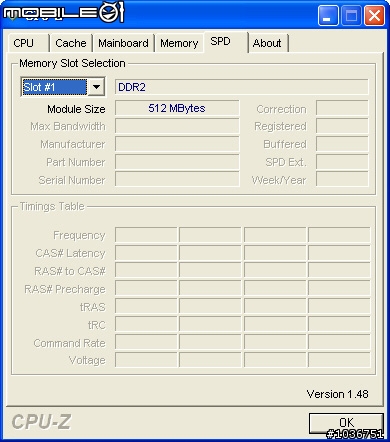390x442 pixels.
Task: Go to the Mainboard tab
Action: (123, 43)
